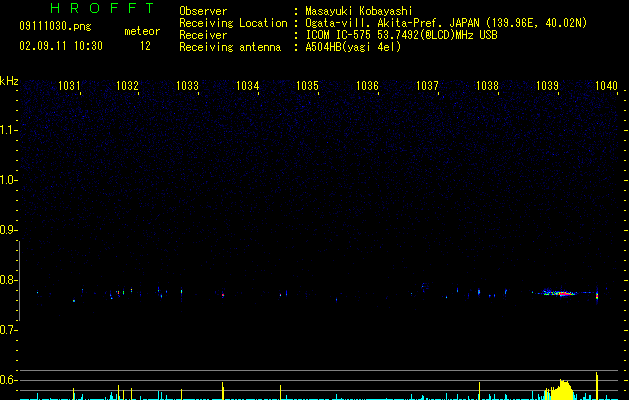
Task: Click the 0.7 kHz frequency label
Action: pyautogui.click(x=8, y=330)
